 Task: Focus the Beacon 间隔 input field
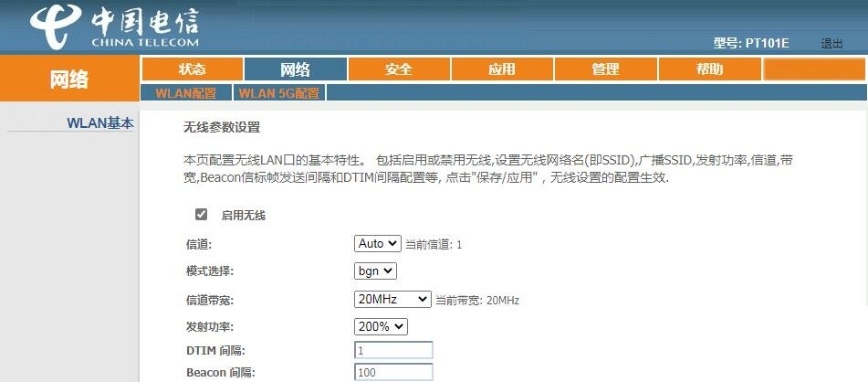pyautogui.click(x=393, y=372)
